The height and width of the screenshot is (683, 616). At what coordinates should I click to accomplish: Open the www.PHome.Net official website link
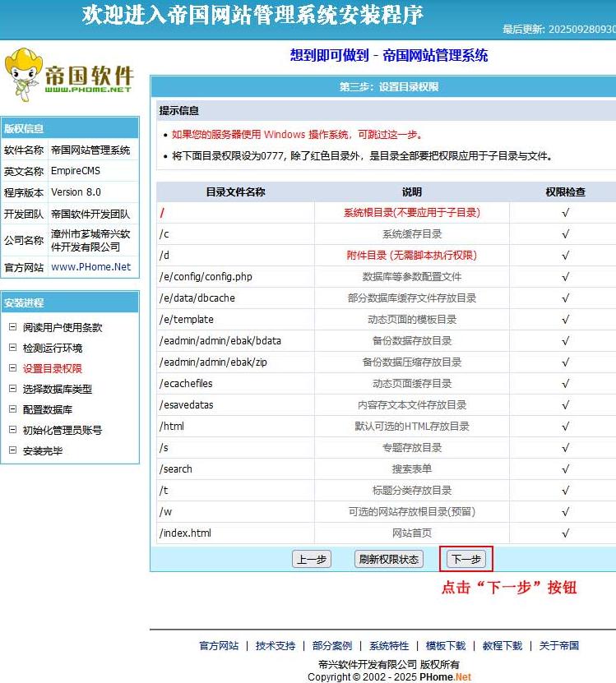[x=90, y=267]
